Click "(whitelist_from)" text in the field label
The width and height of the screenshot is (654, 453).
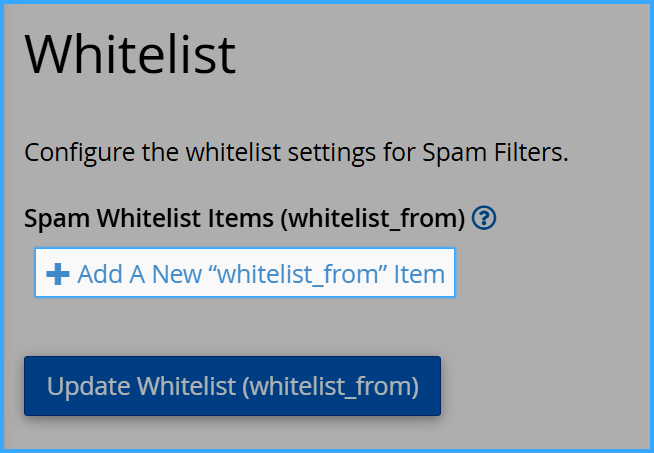[x=372, y=219]
